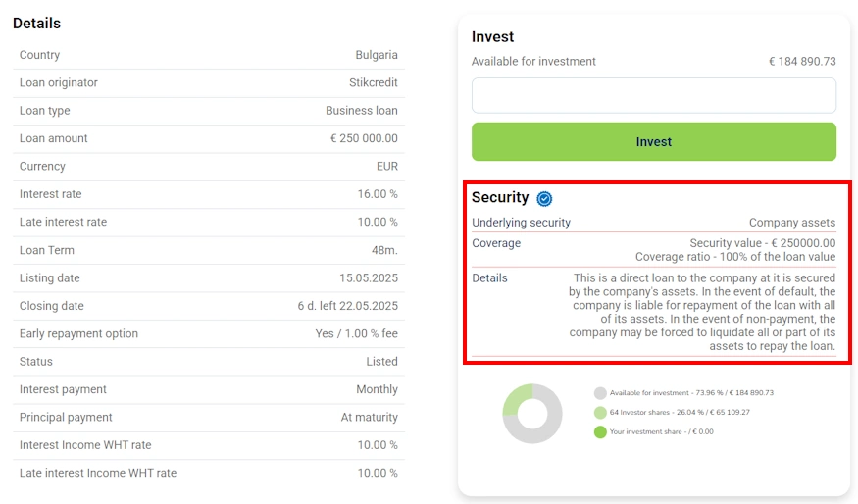Click the grey Available for investment legend dot
858x504 pixels.
600,393
